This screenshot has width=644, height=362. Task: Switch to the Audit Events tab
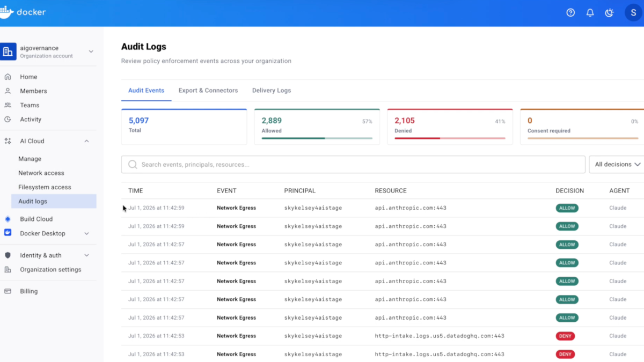pos(146,91)
